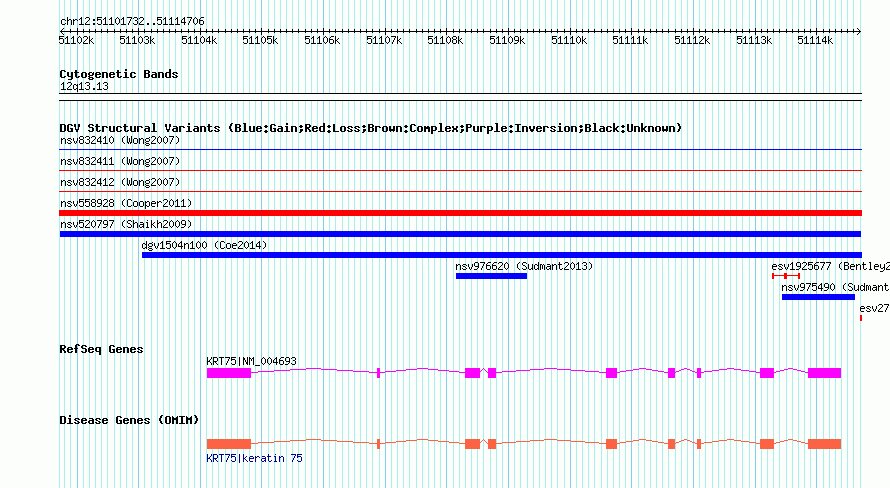Click the 51107k ruler tick label

click(384, 40)
